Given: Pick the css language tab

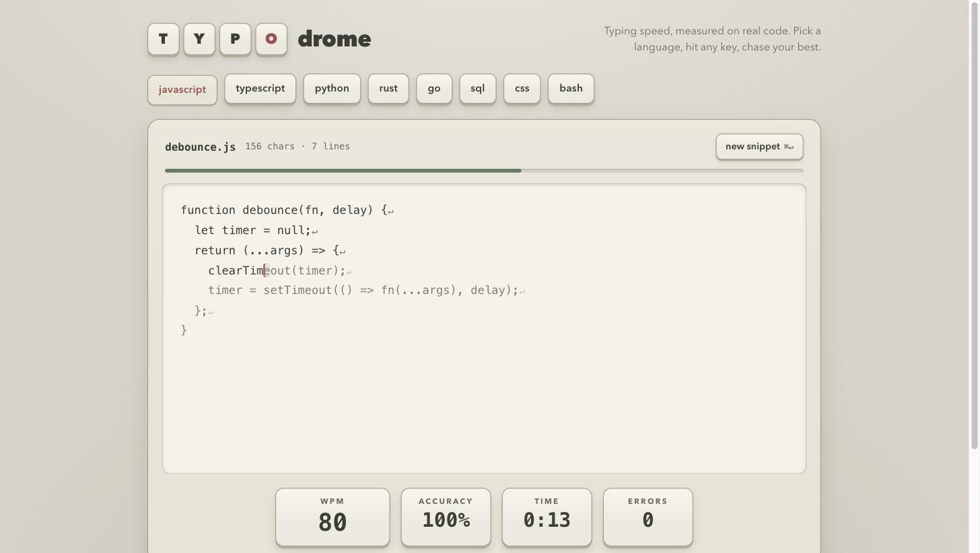Looking at the screenshot, I should click(522, 89).
